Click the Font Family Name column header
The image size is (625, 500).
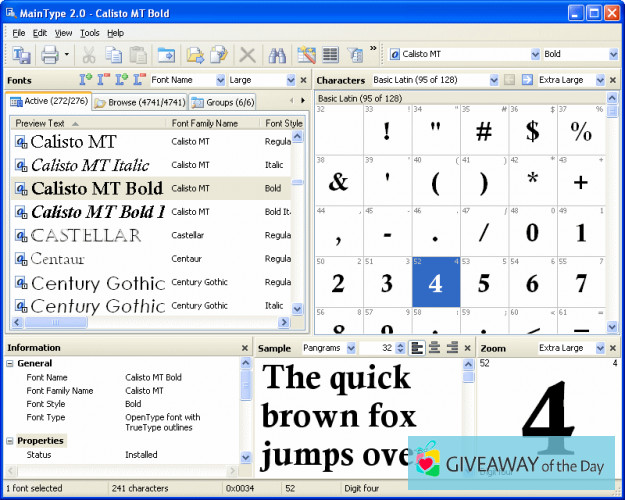pos(205,123)
